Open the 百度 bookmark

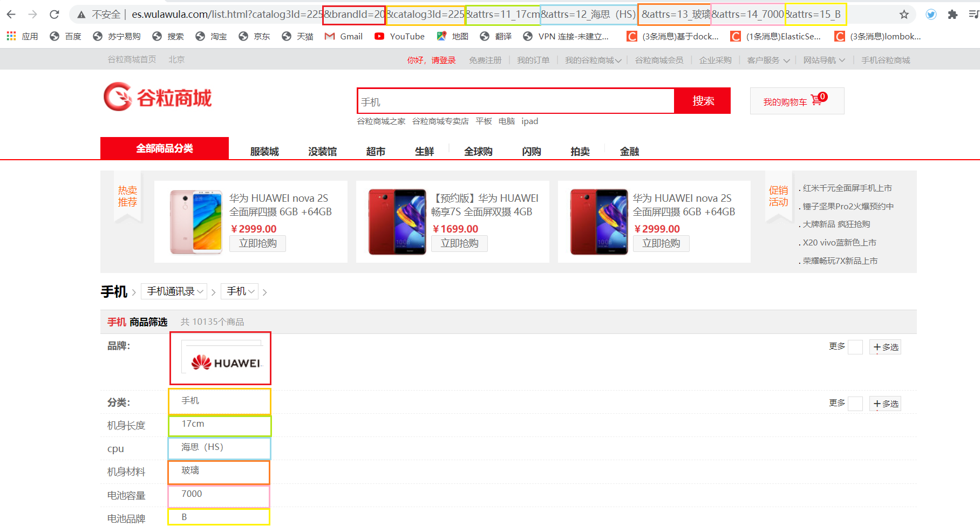(65, 36)
